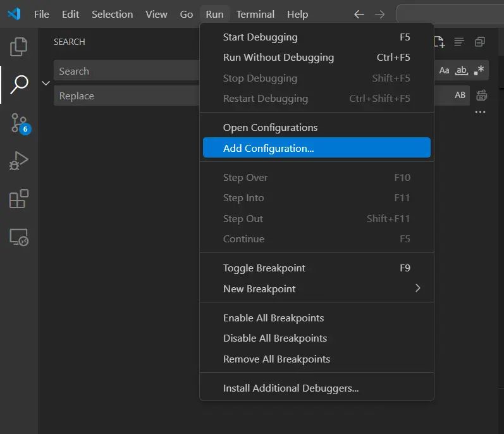Go forward with the right arrow
Viewport: 504px width, 434px height.
(x=379, y=14)
